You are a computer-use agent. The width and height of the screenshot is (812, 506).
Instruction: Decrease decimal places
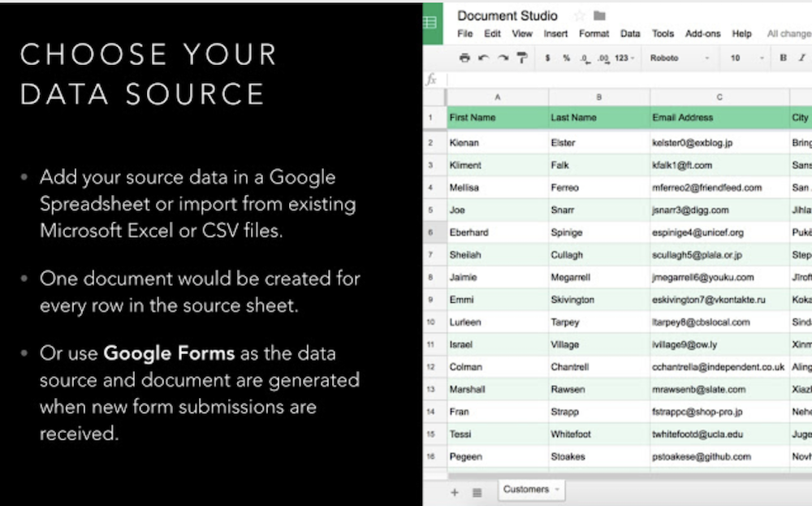pos(584,58)
